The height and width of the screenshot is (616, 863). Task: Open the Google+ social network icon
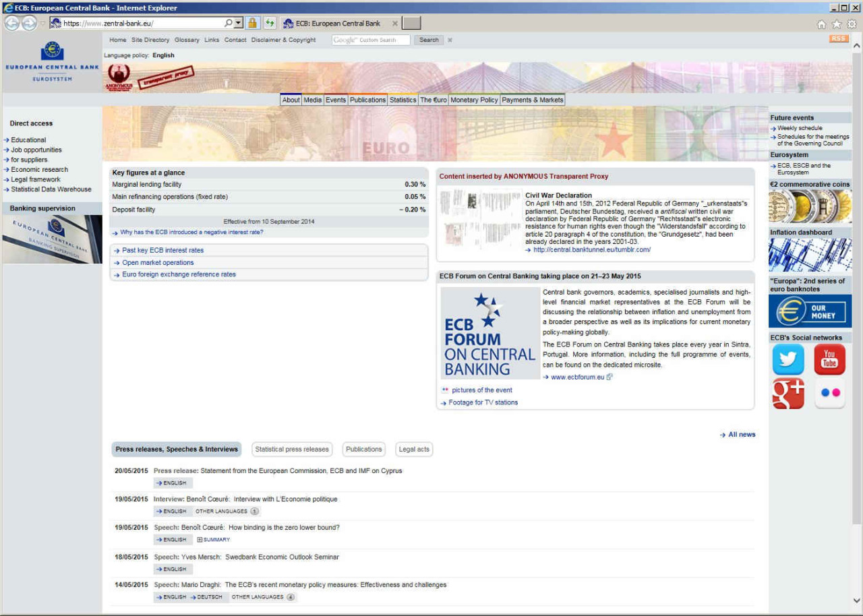click(x=788, y=394)
